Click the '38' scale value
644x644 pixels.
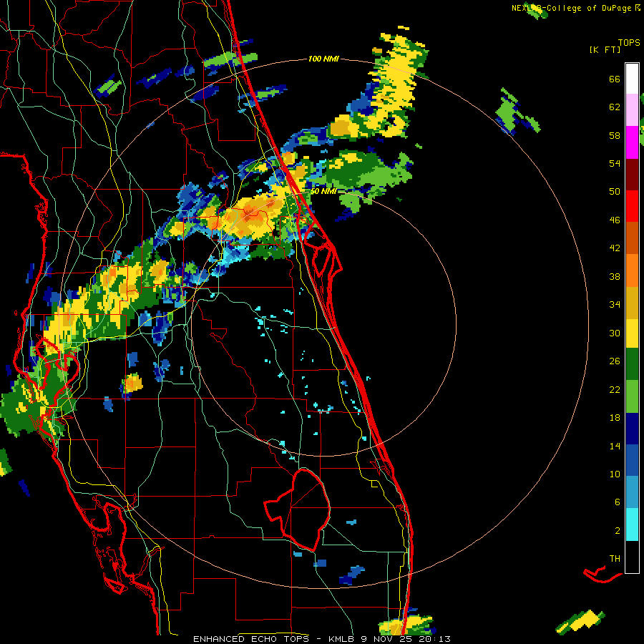615,276
